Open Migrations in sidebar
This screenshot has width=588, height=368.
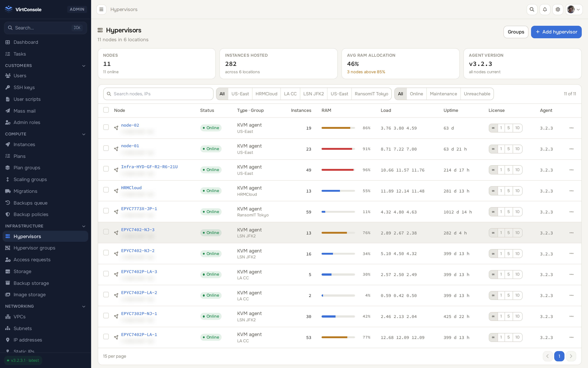[x=45, y=191]
